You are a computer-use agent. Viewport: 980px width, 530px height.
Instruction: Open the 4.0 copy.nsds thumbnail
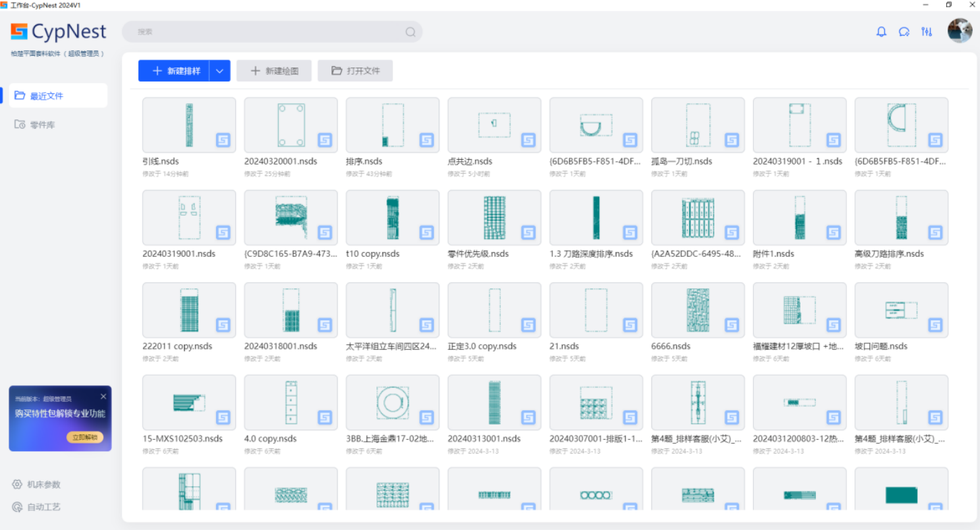click(x=291, y=402)
